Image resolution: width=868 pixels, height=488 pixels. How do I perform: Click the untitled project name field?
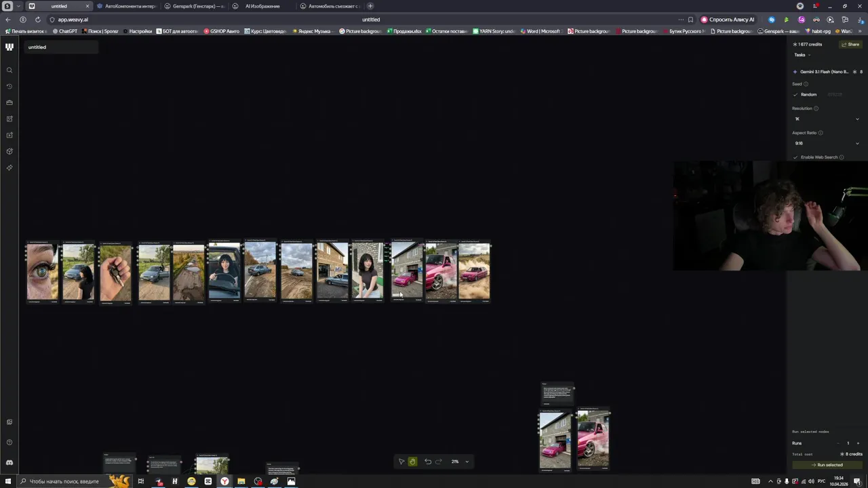61,47
